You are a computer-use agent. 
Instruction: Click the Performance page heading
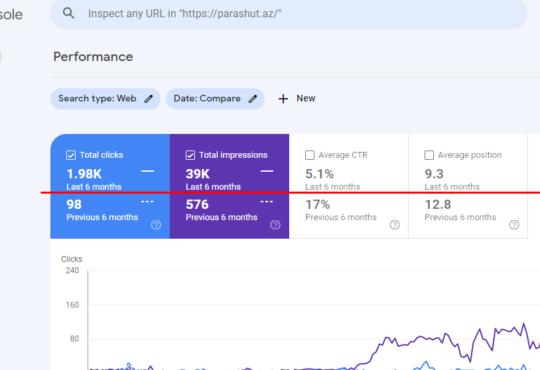(93, 57)
